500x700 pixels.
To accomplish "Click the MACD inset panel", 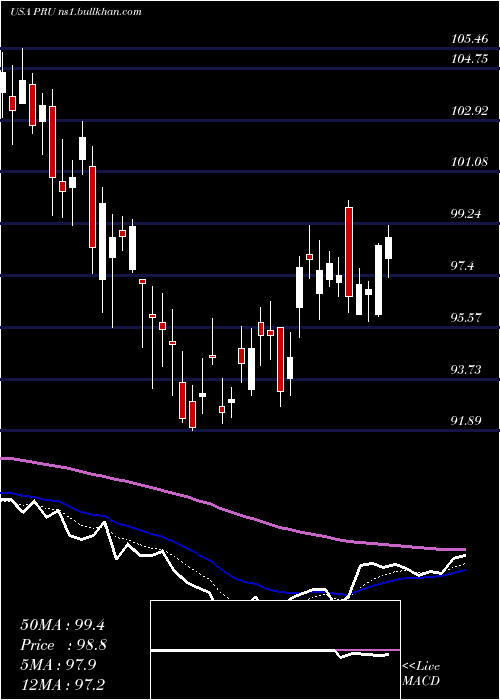I will pyautogui.click(x=275, y=650).
